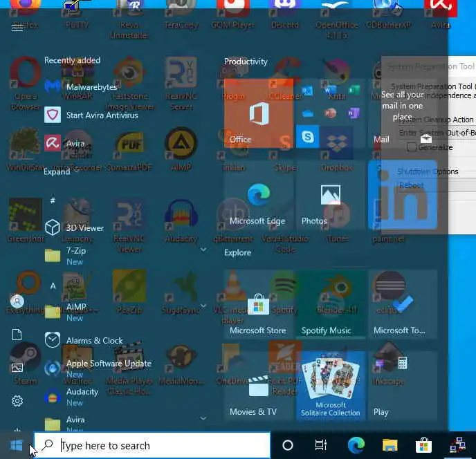Open Audacity from the app list

71,397
